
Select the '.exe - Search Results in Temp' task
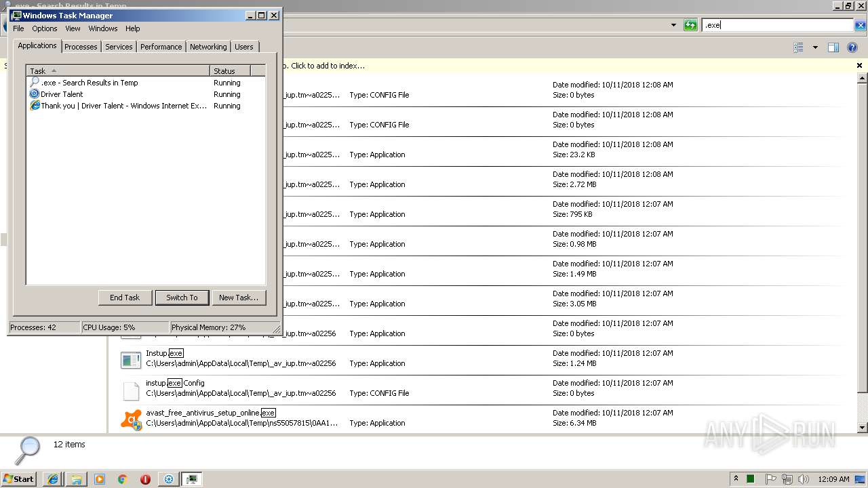146,82
